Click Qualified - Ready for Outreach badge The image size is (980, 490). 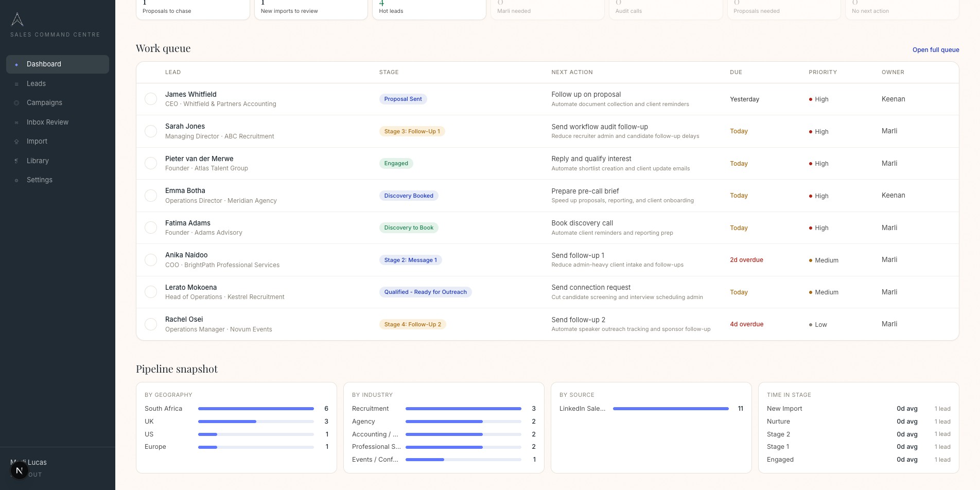[x=426, y=292]
